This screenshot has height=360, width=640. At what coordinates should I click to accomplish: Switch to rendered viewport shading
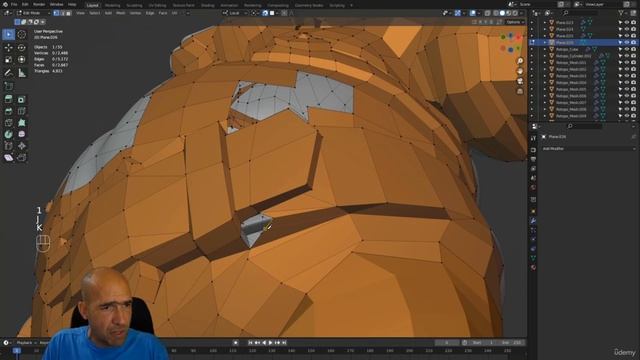pos(515,13)
